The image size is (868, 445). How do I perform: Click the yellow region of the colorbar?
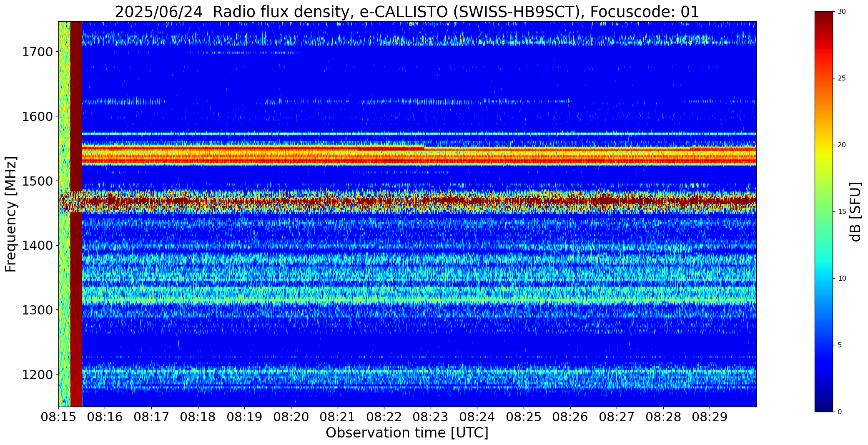pos(825,154)
